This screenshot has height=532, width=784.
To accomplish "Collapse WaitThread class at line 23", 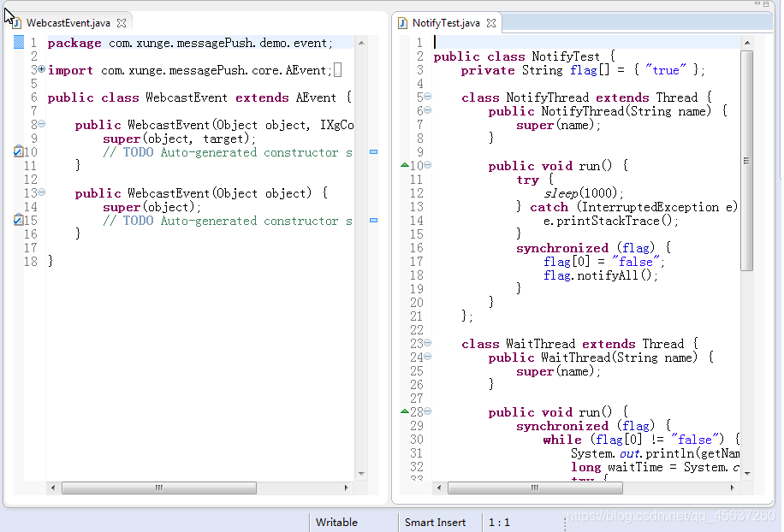I will (427, 343).
